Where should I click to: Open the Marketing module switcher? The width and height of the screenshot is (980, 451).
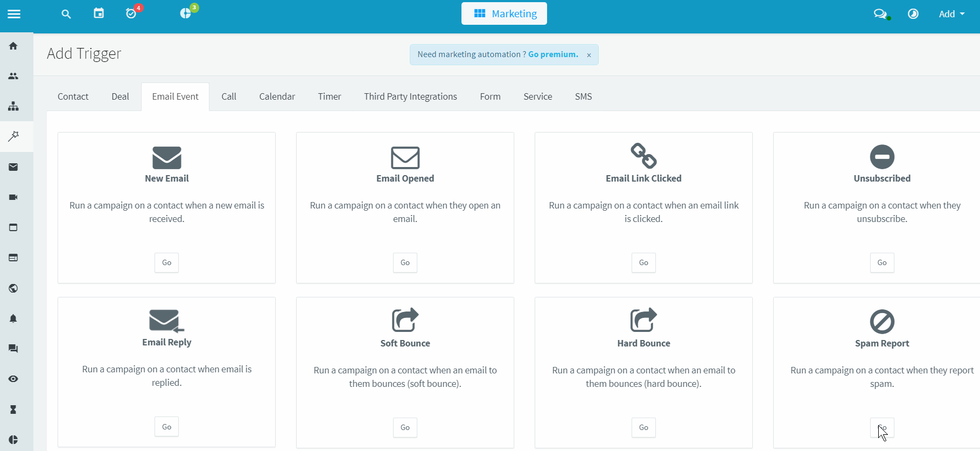tap(504, 13)
